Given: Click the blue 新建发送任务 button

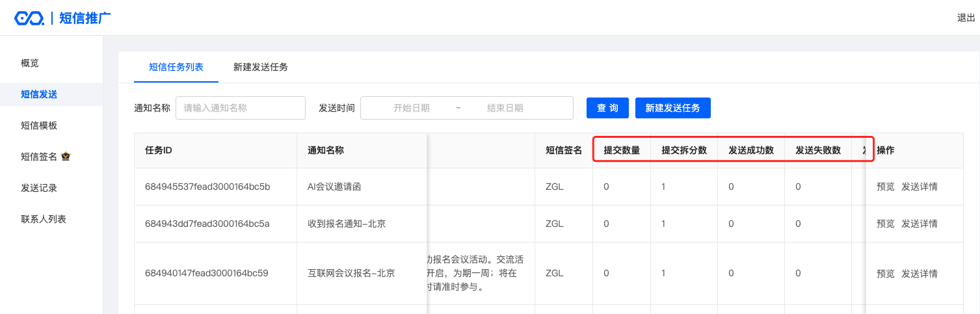Looking at the screenshot, I should pyautogui.click(x=672, y=108).
